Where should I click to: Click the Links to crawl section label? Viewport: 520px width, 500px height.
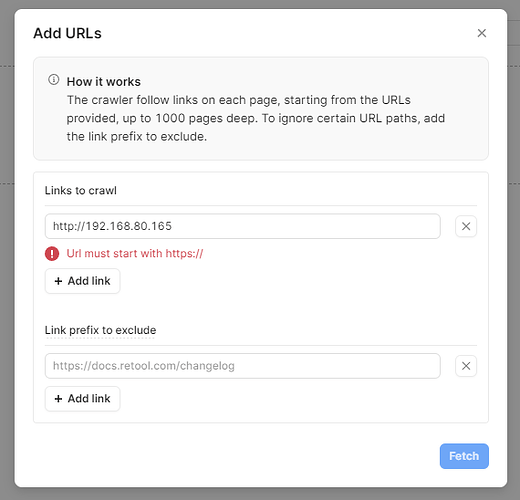tap(81, 191)
